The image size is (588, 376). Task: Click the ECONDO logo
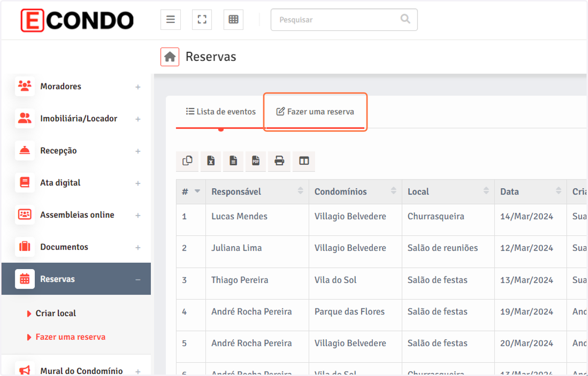[77, 20]
